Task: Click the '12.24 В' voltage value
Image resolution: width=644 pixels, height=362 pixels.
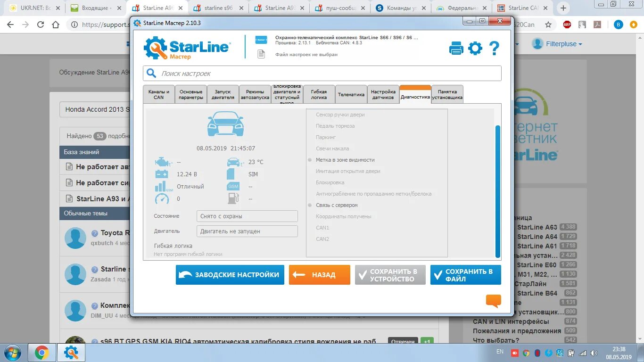Action: click(187, 174)
